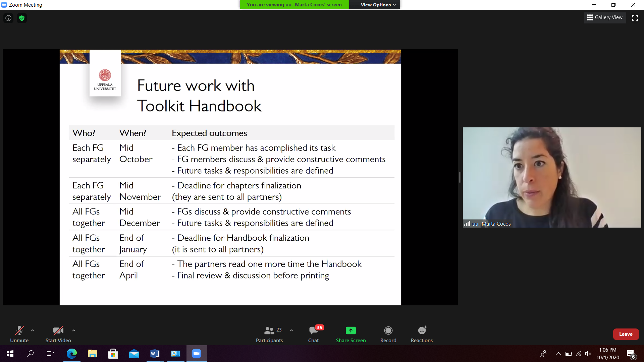644x362 pixels.
Task: Launch Microsoft Edge from taskbar
Action: coord(71,354)
